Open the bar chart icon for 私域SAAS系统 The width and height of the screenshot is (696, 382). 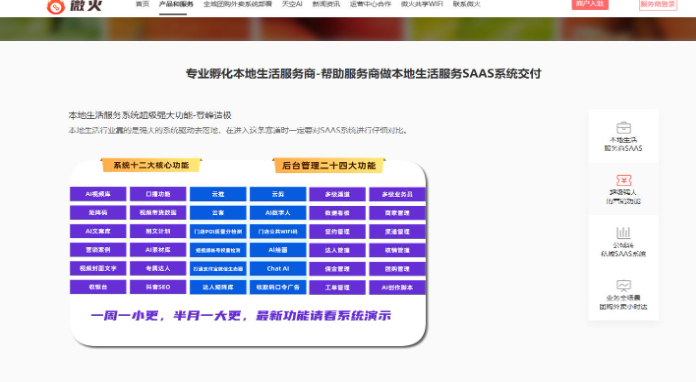623,232
